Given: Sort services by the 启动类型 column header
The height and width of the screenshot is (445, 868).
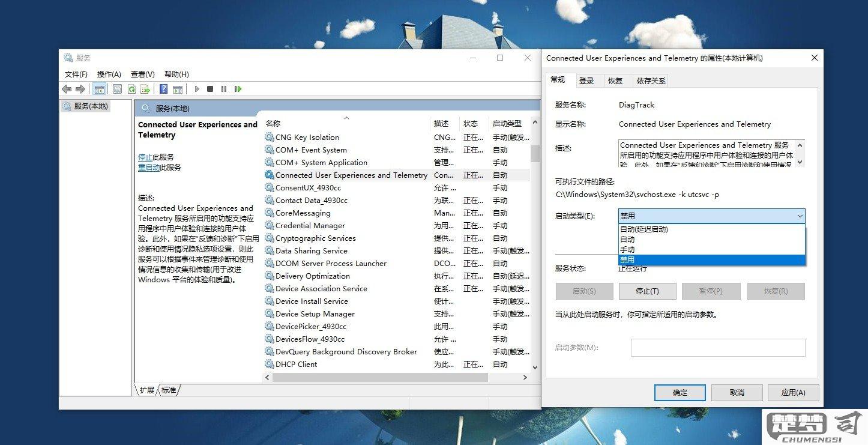Looking at the screenshot, I should 509,123.
